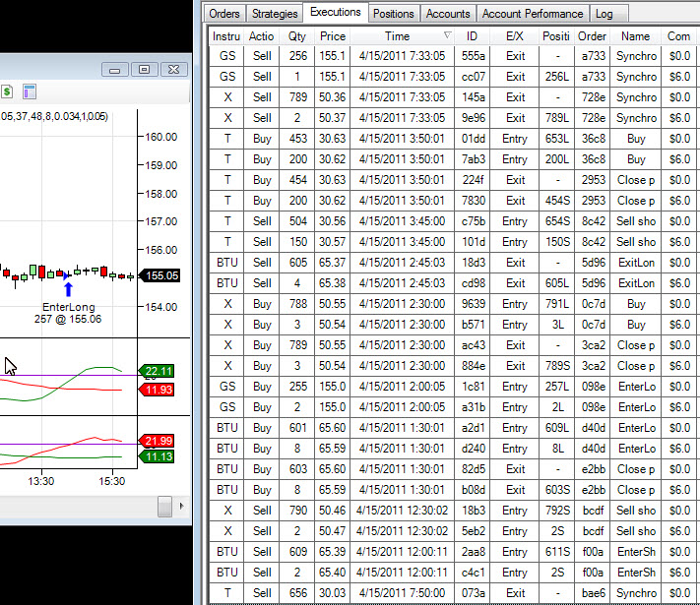Viewport: 700px width, 605px height.
Task: Sort by the E/X column header
Action: (515, 36)
